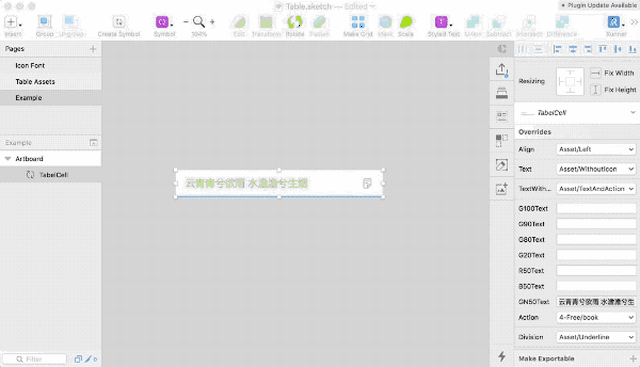640x367 pixels.
Task: Align selection to bottom edge
Action: 633,49
